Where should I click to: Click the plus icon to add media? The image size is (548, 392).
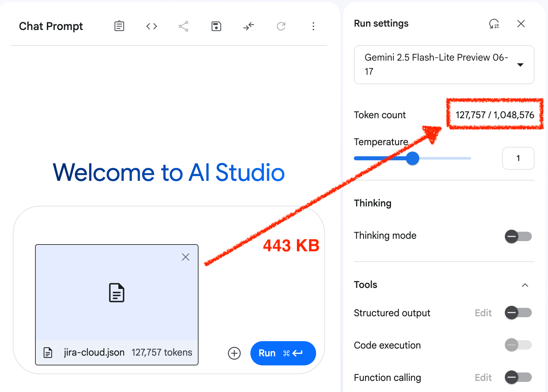tap(234, 353)
